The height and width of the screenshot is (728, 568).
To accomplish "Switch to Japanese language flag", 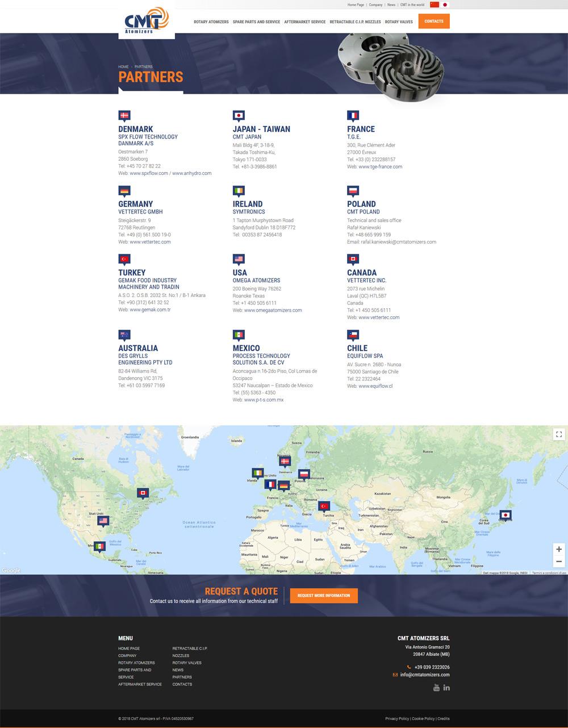I will (445, 5).
